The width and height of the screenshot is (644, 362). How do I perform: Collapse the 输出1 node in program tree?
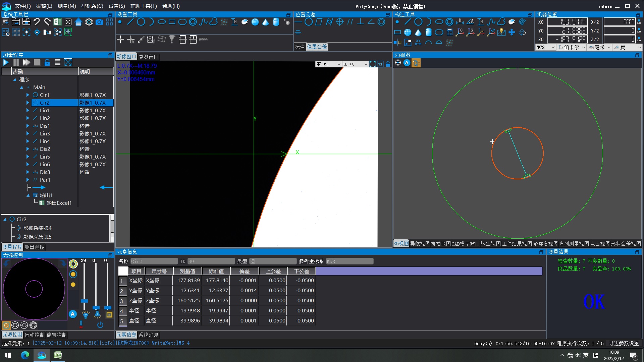click(x=28, y=195)
